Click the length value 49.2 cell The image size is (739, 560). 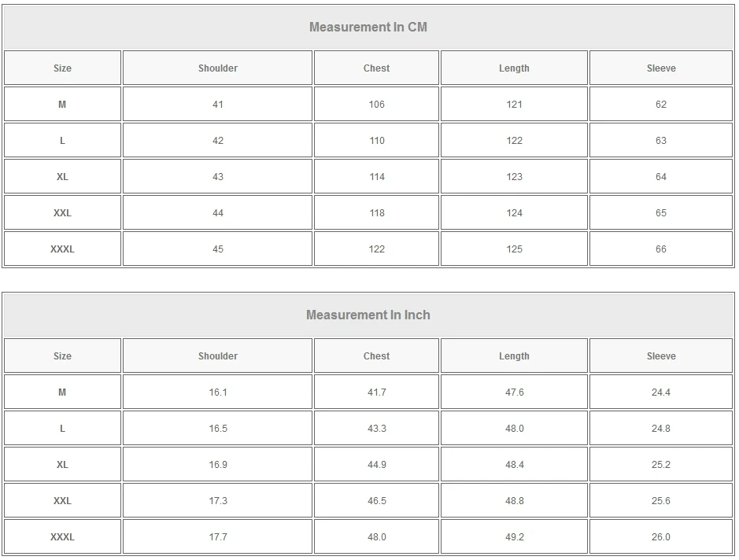514,537
